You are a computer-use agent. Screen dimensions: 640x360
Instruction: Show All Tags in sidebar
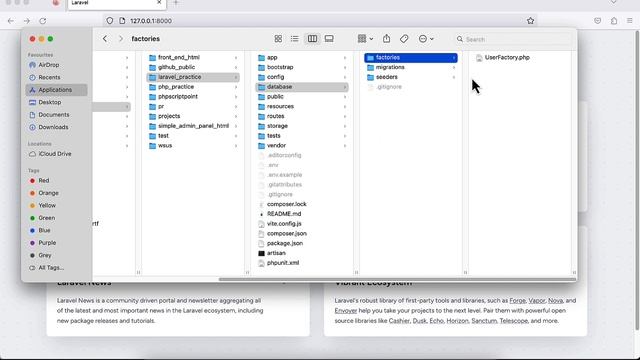56,268
